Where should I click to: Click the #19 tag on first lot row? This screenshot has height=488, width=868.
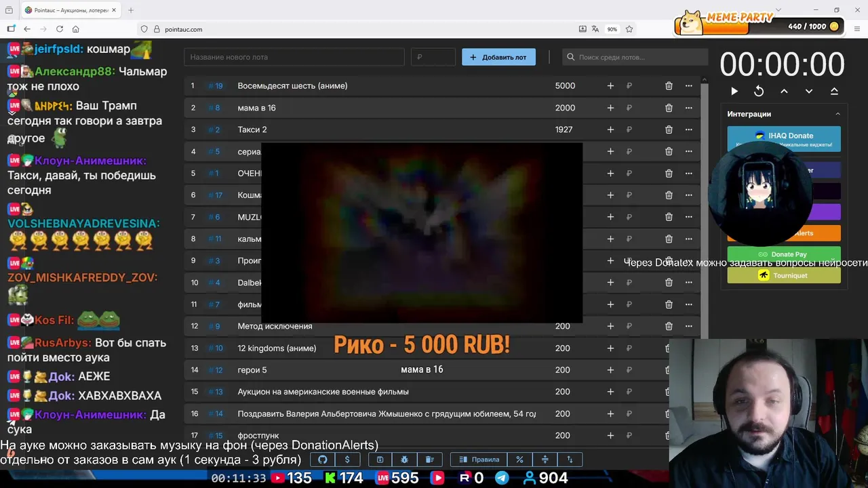point(216,86)
